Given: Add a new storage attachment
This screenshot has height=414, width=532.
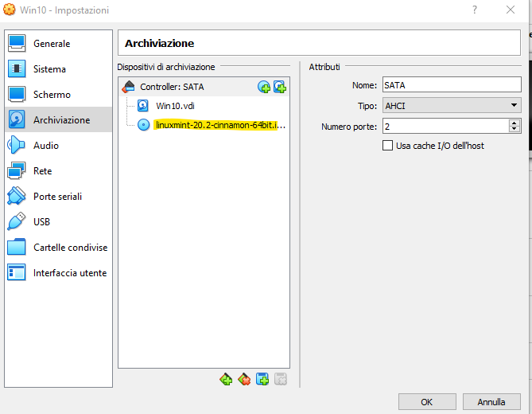Looking at the screenshot, I should [262, 379].
